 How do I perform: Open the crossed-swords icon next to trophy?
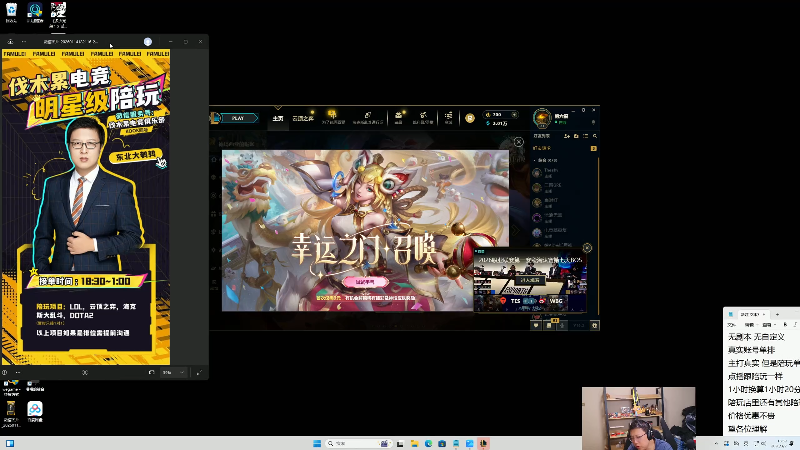[x=367, y=115]
